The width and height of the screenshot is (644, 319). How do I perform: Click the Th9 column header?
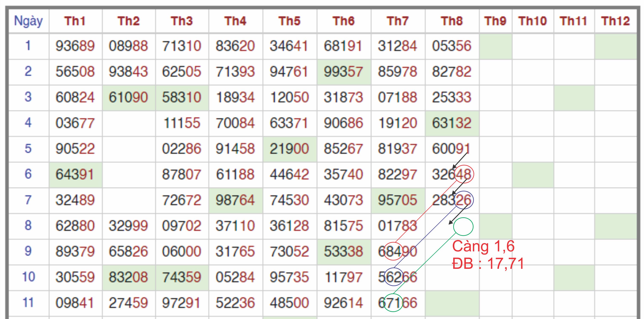click(x=495, y=21)
